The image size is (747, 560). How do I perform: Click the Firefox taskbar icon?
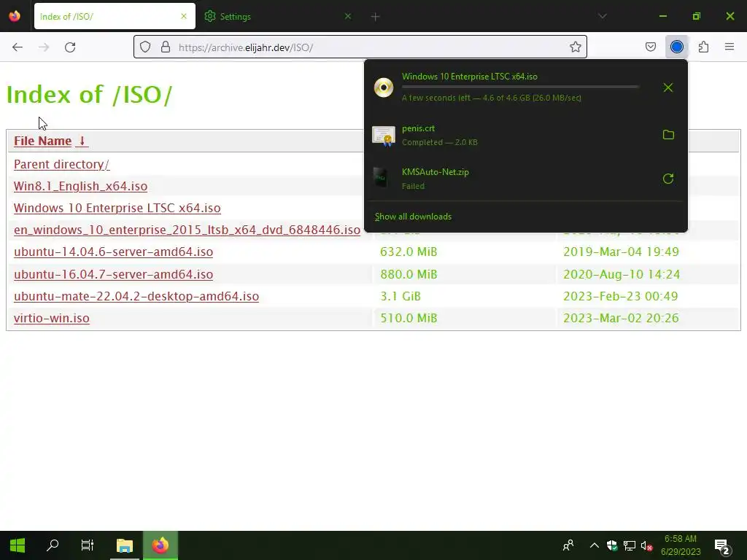(x=160, y=545)
